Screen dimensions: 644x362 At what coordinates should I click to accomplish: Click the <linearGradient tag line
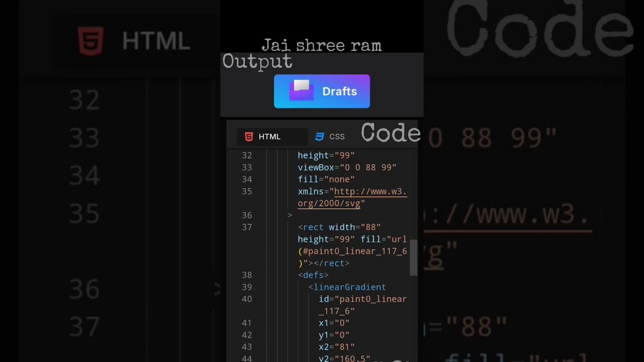(347, 287)
